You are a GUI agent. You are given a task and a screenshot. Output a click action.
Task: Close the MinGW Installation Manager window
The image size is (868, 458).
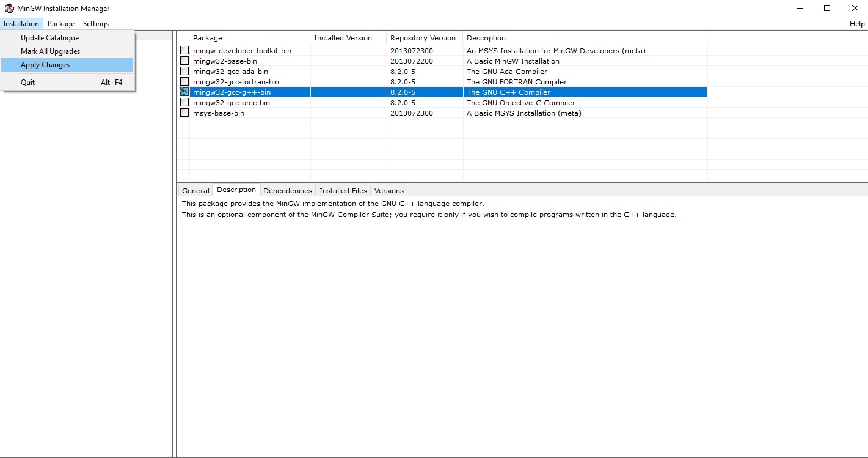(x=854, y=9)
